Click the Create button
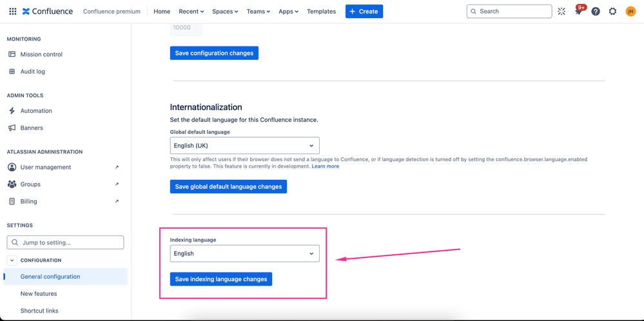The height and width of the screenshot is (321, 644). 364,12
